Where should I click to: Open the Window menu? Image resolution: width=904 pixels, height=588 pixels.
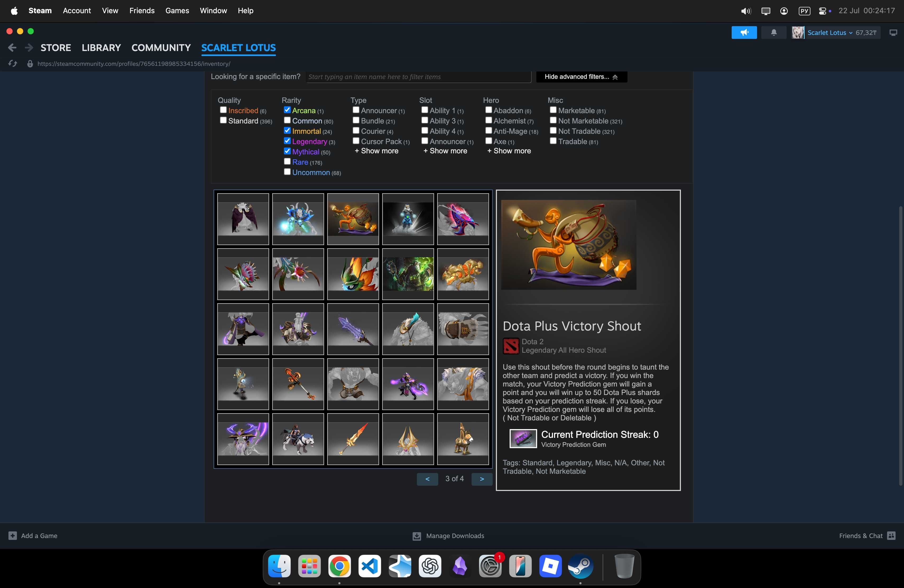[x=213, y=11]
